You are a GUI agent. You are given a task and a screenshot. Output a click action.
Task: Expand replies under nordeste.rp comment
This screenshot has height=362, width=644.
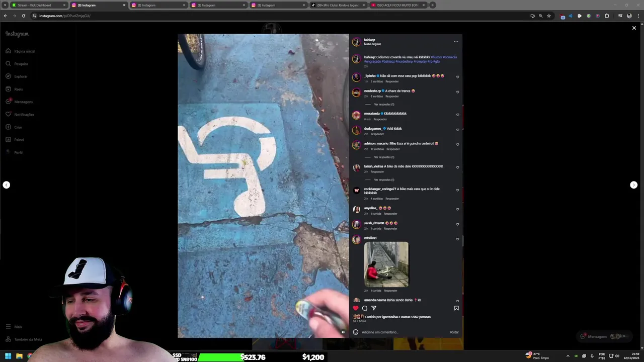[x=384, y=105]
